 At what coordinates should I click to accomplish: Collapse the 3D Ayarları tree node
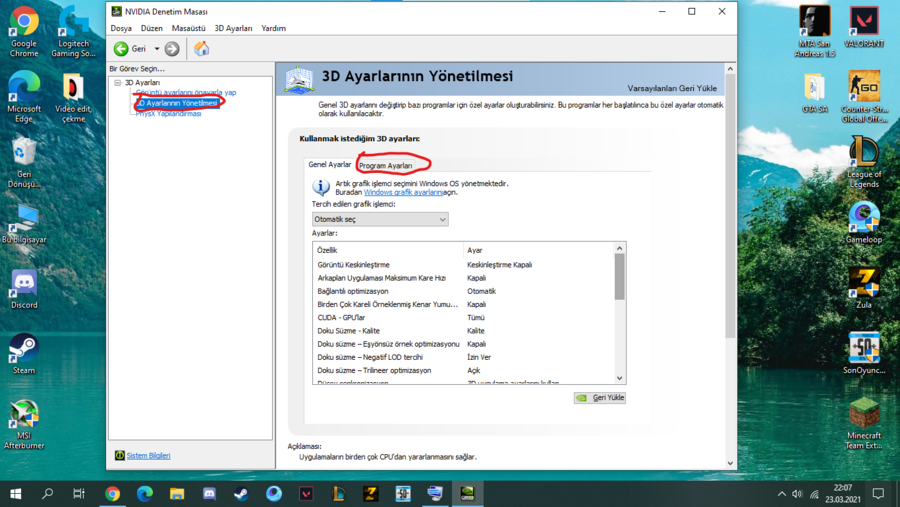tap(118, 83)
